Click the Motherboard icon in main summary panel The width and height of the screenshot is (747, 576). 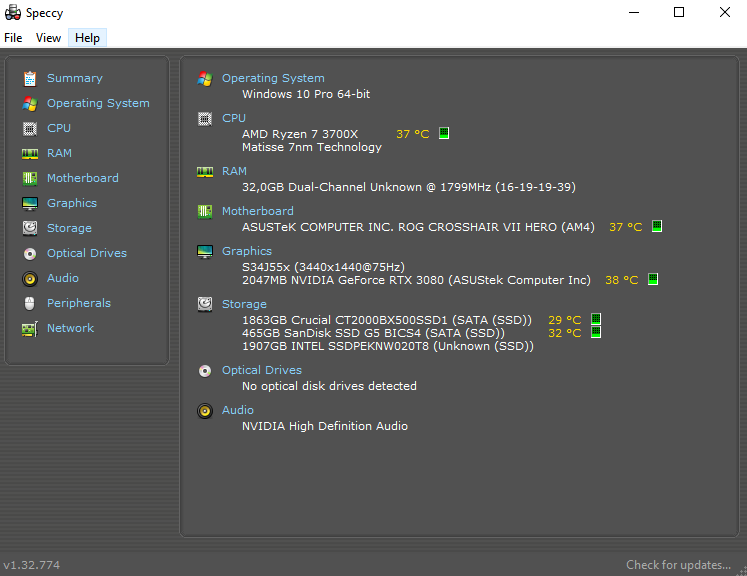click(x=205, y=212)
